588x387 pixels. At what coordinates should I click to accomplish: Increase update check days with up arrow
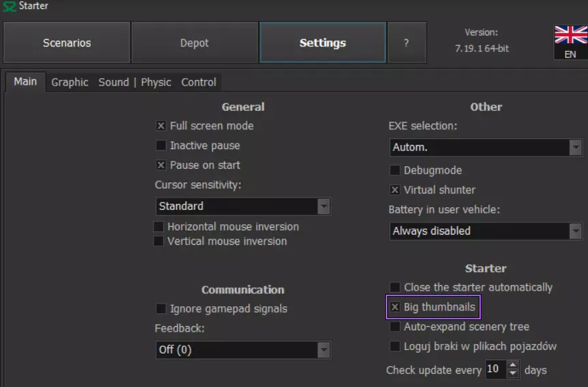(x=513, y=366)
